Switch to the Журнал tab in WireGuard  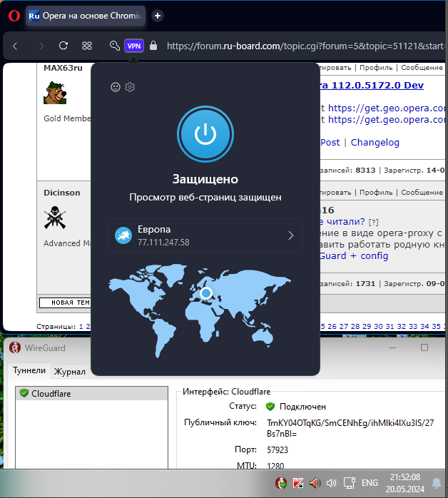pyautogui.click(x=71, y=371)
